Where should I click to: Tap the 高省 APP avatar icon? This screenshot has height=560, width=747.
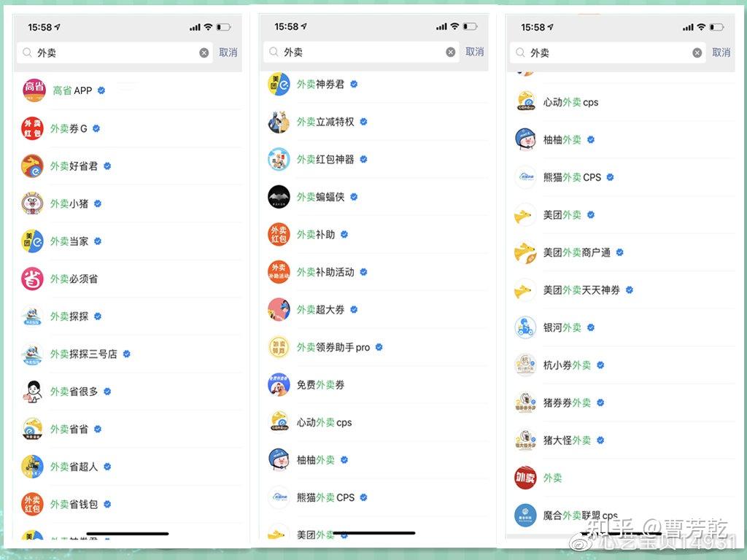point(34,90)
